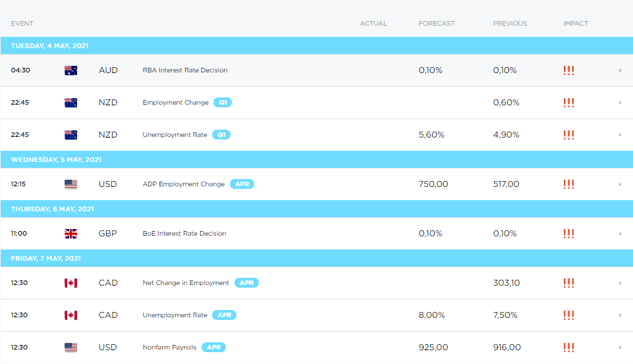Click the high impact icon for ADP Employment Change
Viewport: 633px width, 364px height.
coord(568,184)
